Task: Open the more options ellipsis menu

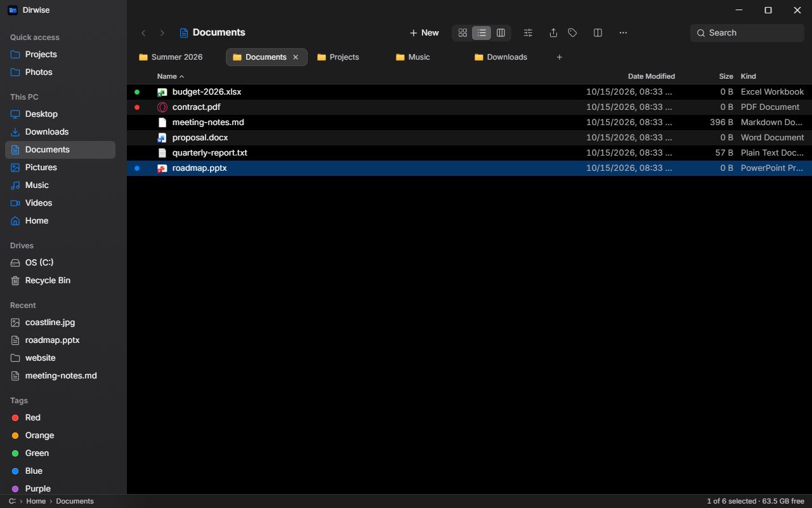Action: [x=623, y=33]
